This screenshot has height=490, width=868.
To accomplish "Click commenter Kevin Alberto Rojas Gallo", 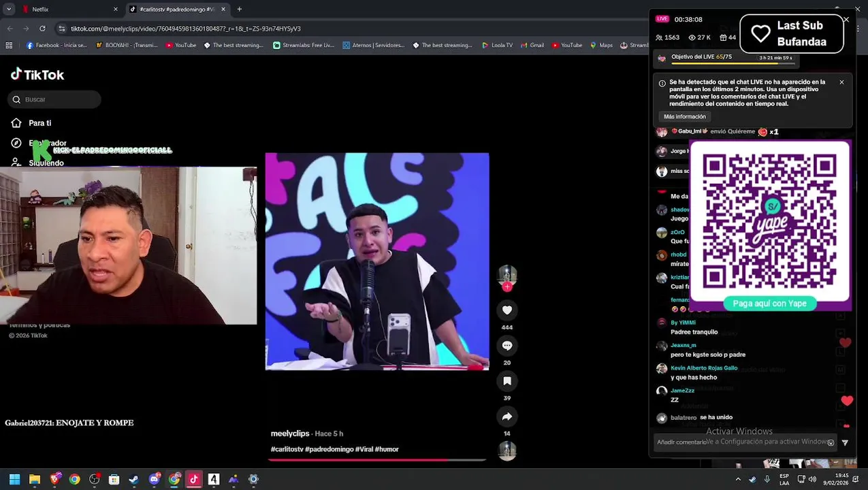I will (x=704, y=368).
